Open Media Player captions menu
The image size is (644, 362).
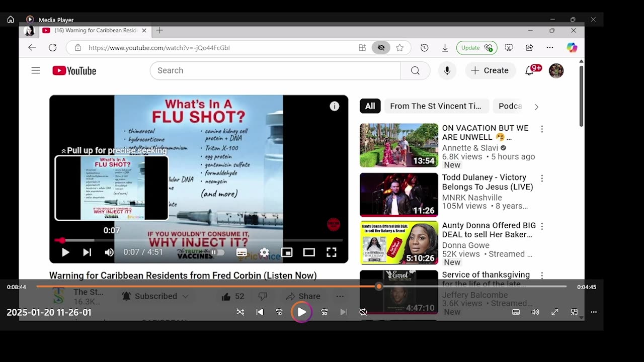(516, 312)
